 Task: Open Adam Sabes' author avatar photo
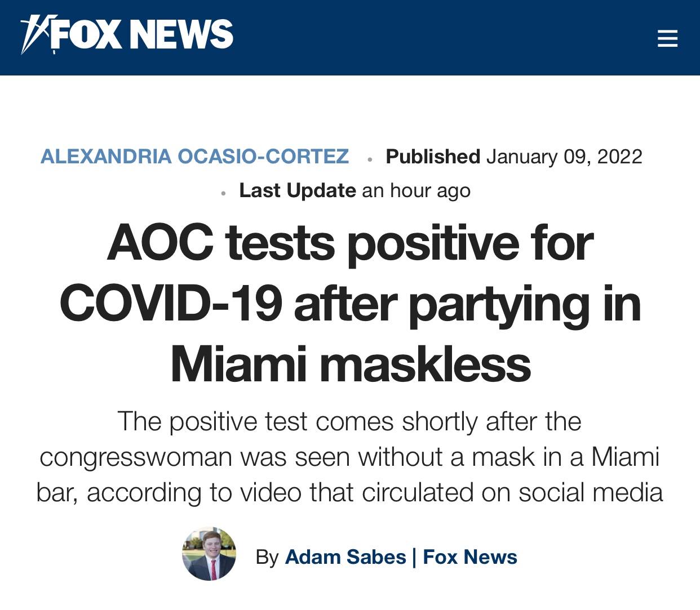(x=209, y=555)
